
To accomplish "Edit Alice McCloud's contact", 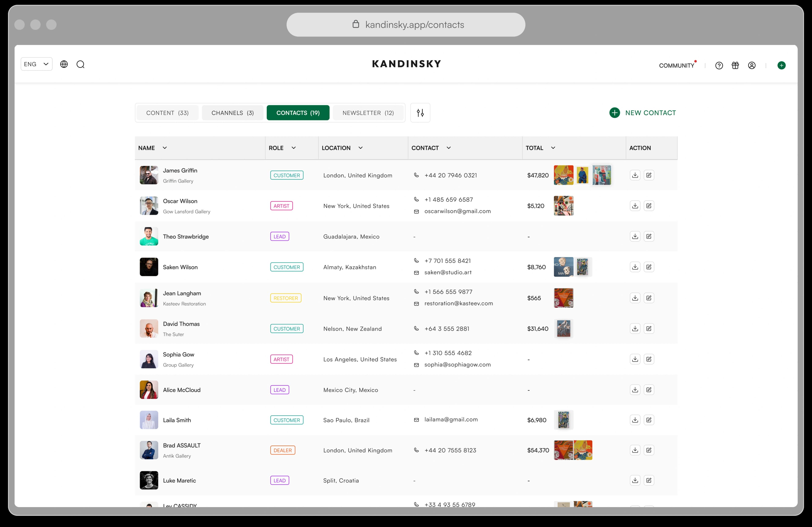I will [x=649, y=390].
